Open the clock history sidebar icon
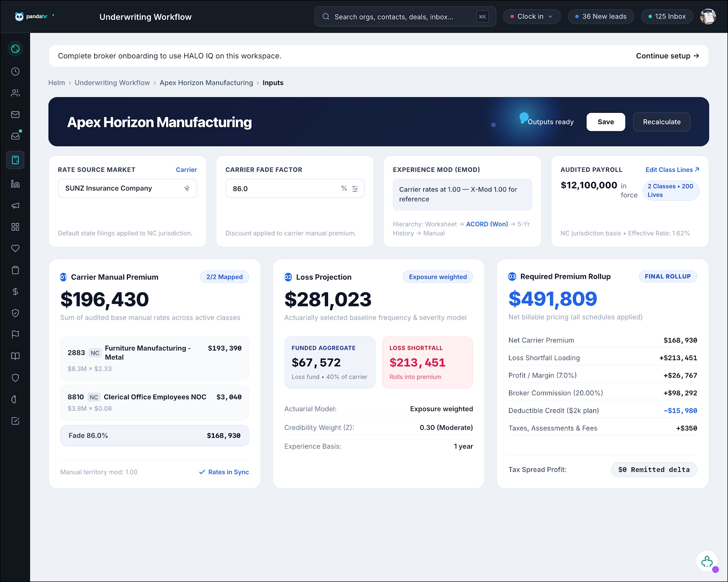The width and height of the screenshot is (728, 582). click(x=15, y=71)
